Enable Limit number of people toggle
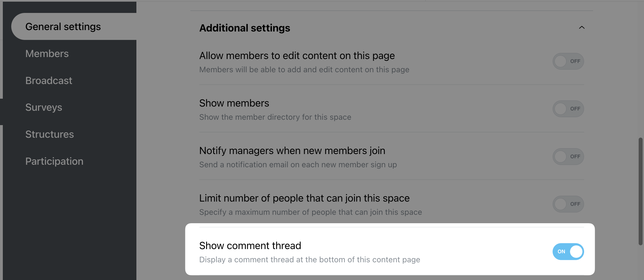The height and width of the screenshot is (280, 644). click(568, 204)
